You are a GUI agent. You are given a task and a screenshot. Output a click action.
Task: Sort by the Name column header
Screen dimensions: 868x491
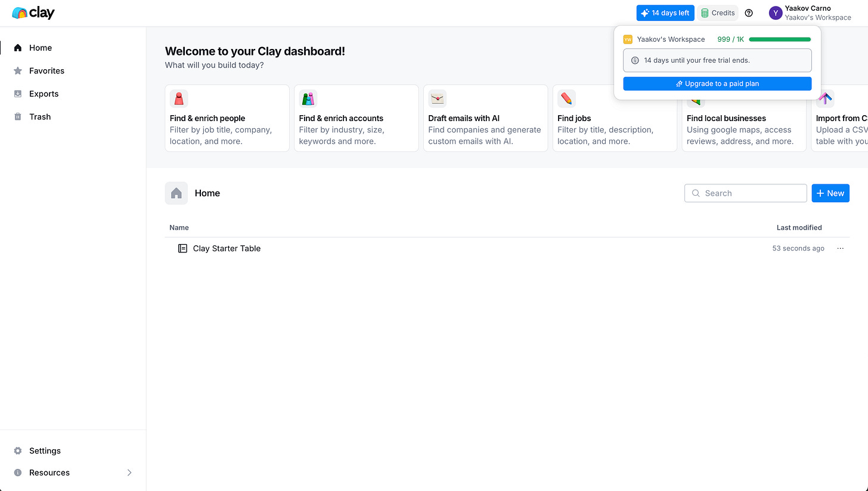coord(179,227)
